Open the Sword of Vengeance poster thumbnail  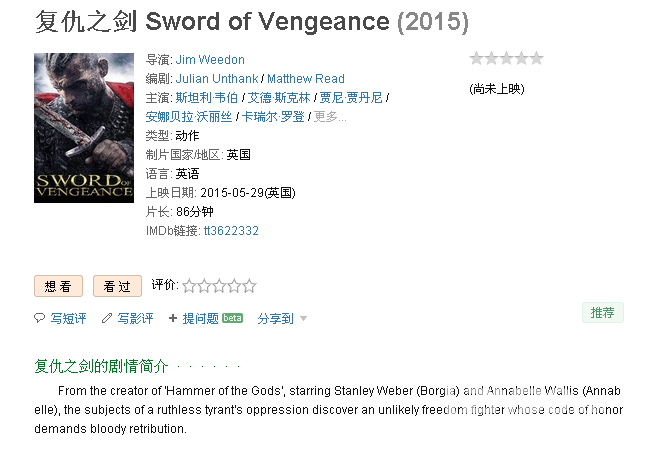coord(84,128)
